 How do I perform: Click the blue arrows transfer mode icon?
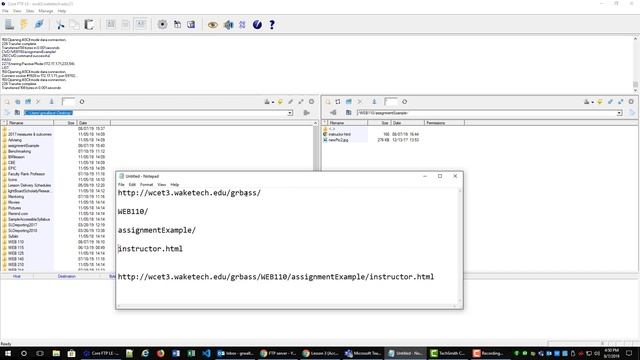click(x=242, y=25)
